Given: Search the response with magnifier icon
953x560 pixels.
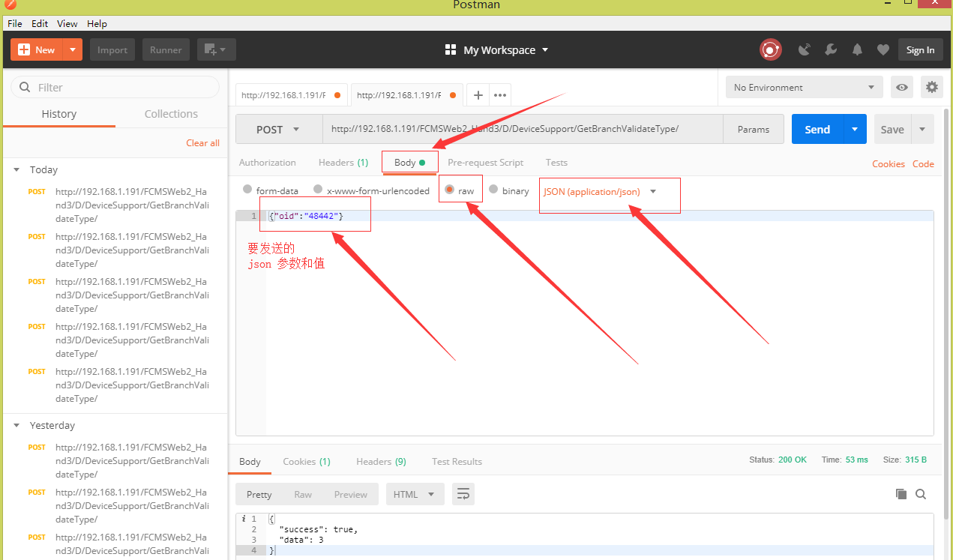Looking at the screenshot, I should 921,494.
